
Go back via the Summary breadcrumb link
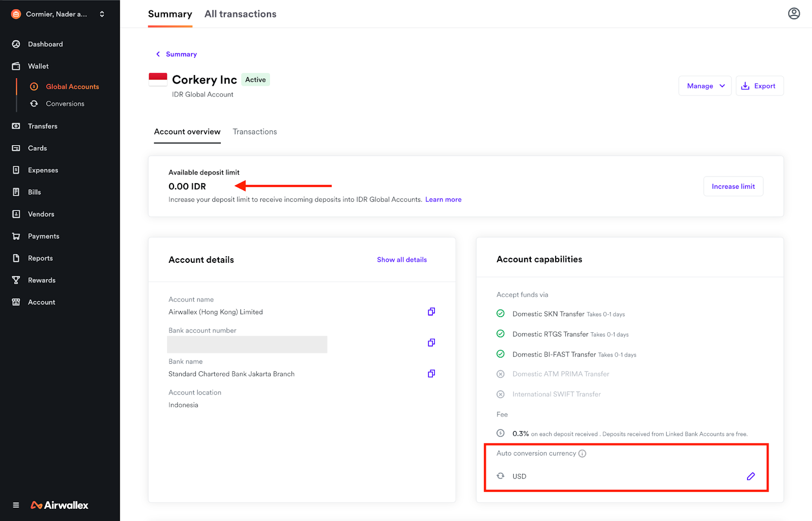pos(181,54)
